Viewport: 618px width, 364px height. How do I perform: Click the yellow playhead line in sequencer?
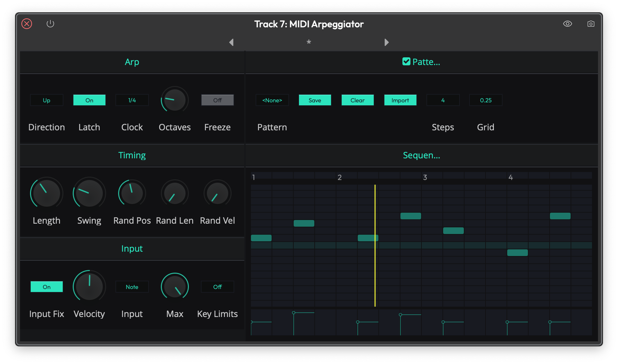(375, 246)
